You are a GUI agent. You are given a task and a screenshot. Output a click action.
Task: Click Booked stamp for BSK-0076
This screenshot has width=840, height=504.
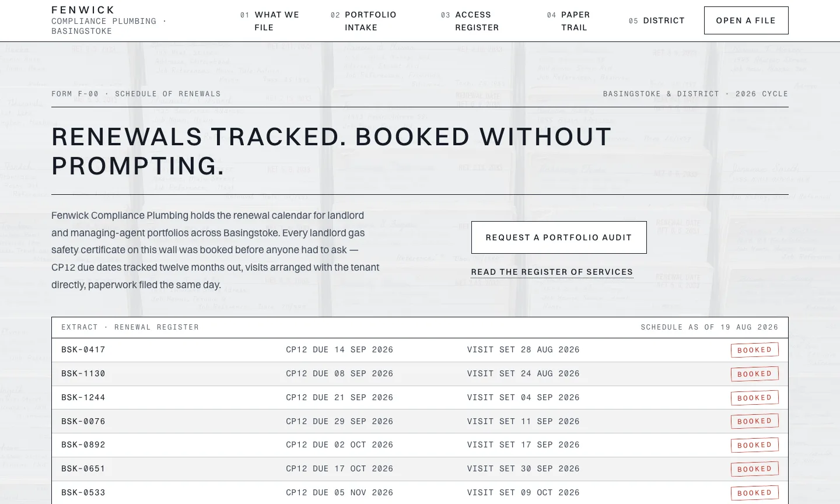click(x=755, y=421)
